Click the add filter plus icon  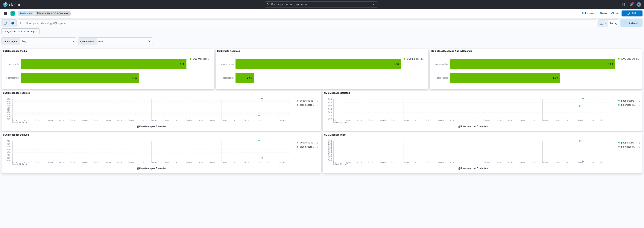point(13,23)
